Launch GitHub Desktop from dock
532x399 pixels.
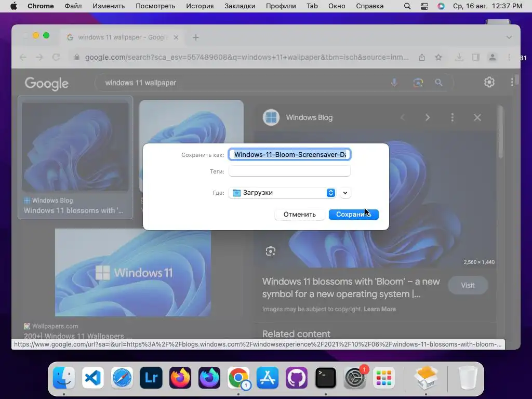point(297,378)
